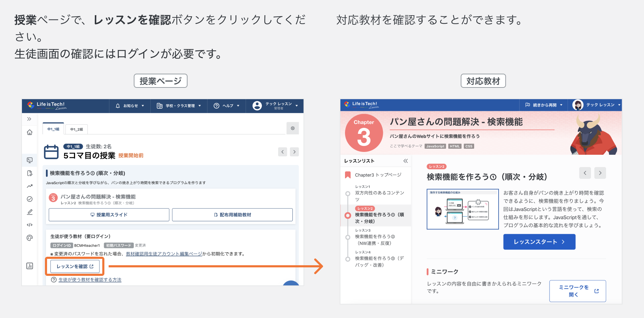Open the 生徒が使う教材を確認する方法 link
The image size is (644, 318).
[90, 280]
